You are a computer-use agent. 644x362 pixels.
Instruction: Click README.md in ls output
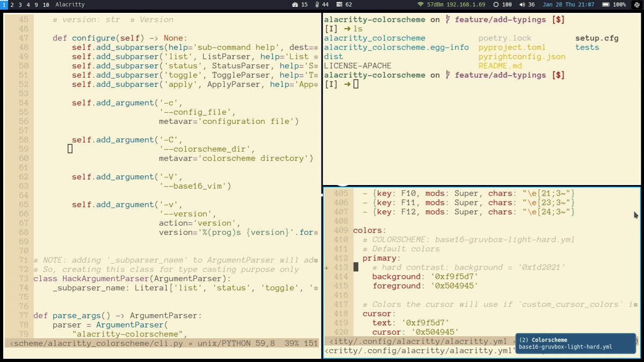[500, 66]
